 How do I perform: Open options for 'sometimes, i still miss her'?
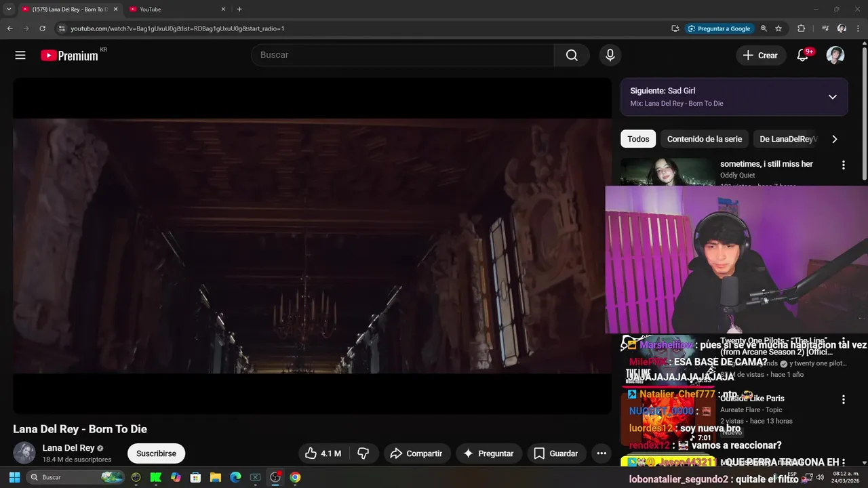(844, 165)
